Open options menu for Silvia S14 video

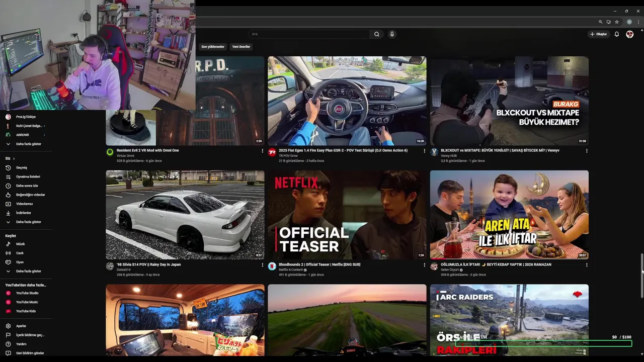pos(262,265)
